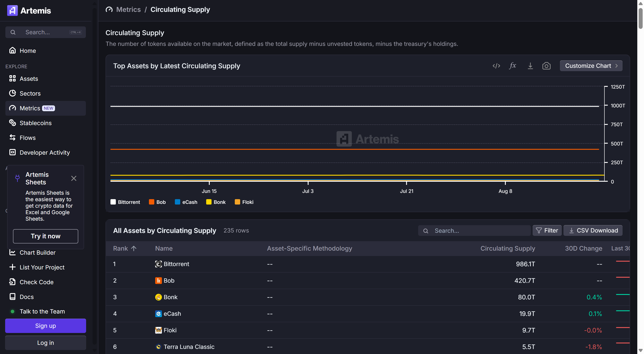The width and height of the screenshot is (644, 354).
Task: Click the Bob asset icon in table
Action: 158,280
